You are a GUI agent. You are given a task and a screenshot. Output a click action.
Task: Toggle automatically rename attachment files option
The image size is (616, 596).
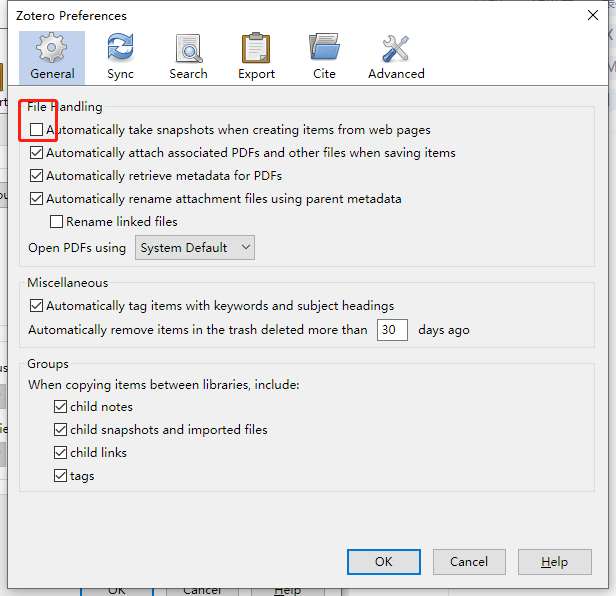tap(37, 199)
